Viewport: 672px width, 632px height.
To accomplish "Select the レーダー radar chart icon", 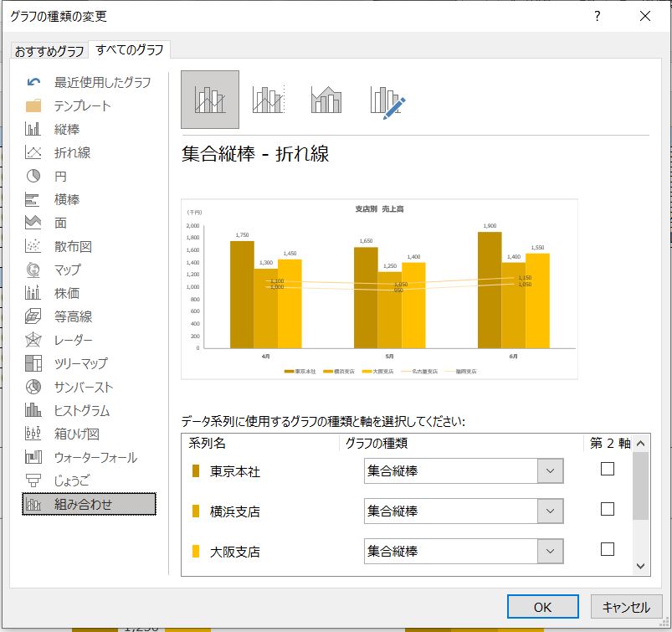I will click(x=33, y=340).
